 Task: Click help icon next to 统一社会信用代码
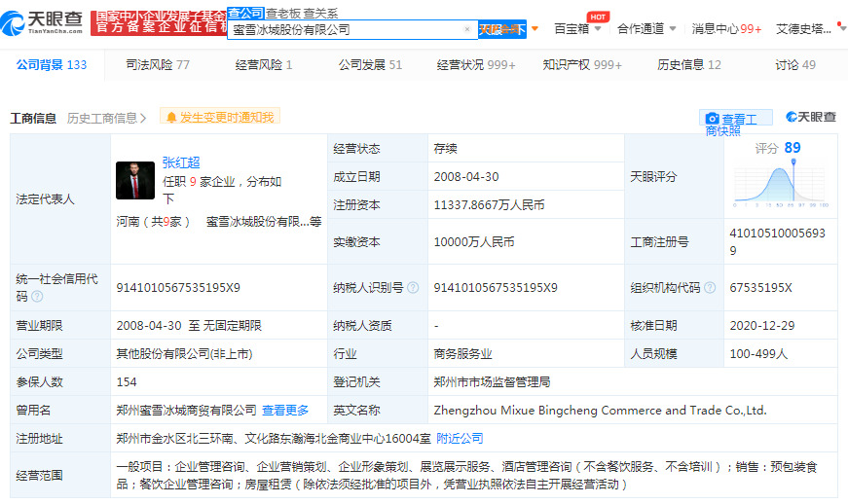click(x=37, y=296)
